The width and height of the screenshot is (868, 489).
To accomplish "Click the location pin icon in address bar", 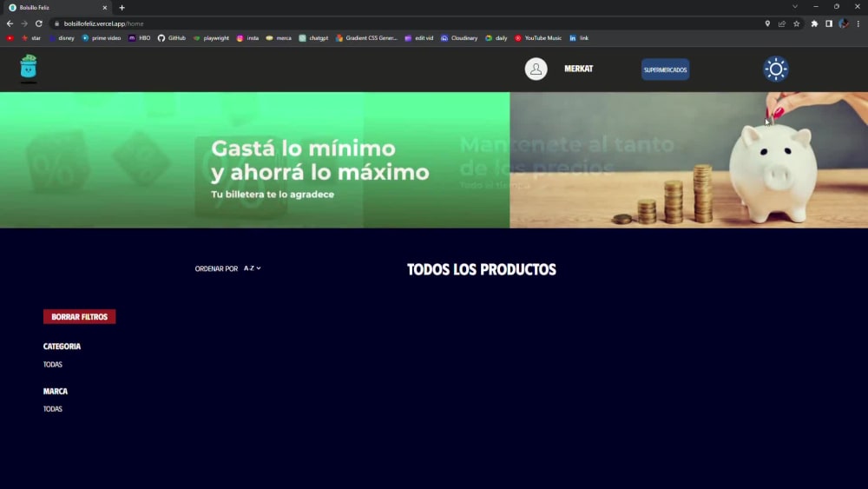I will tap(767, 23).
